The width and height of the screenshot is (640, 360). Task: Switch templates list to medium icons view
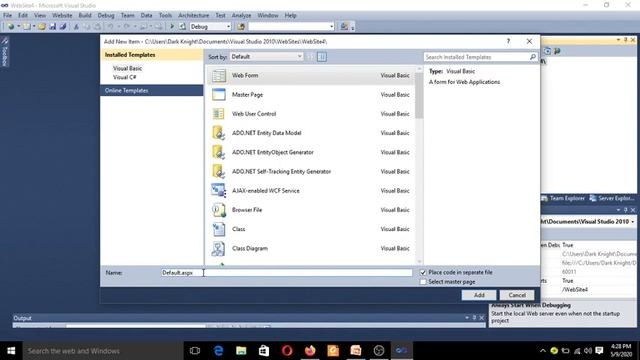pyautogui.click(x=322, y=57)
